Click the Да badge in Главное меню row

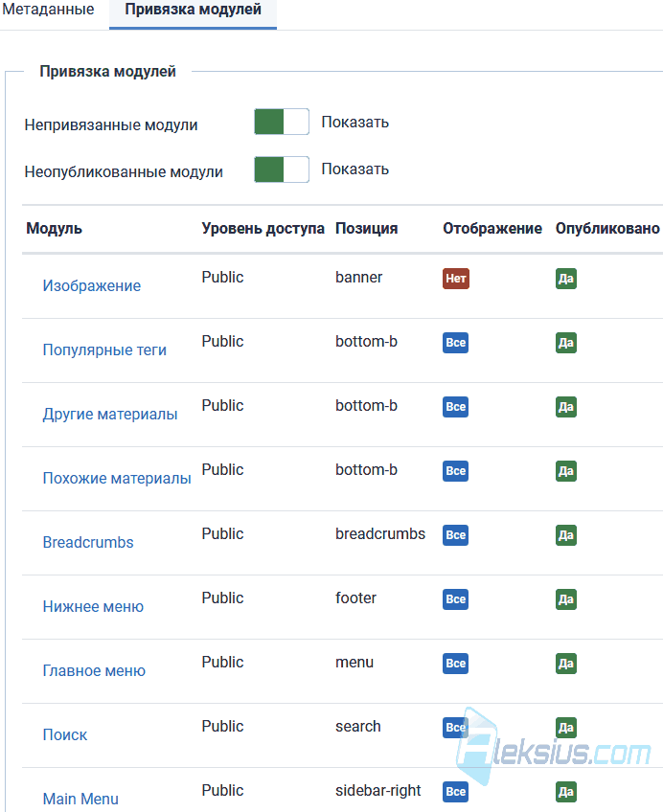pyautogui.click(x=566, y=664)
